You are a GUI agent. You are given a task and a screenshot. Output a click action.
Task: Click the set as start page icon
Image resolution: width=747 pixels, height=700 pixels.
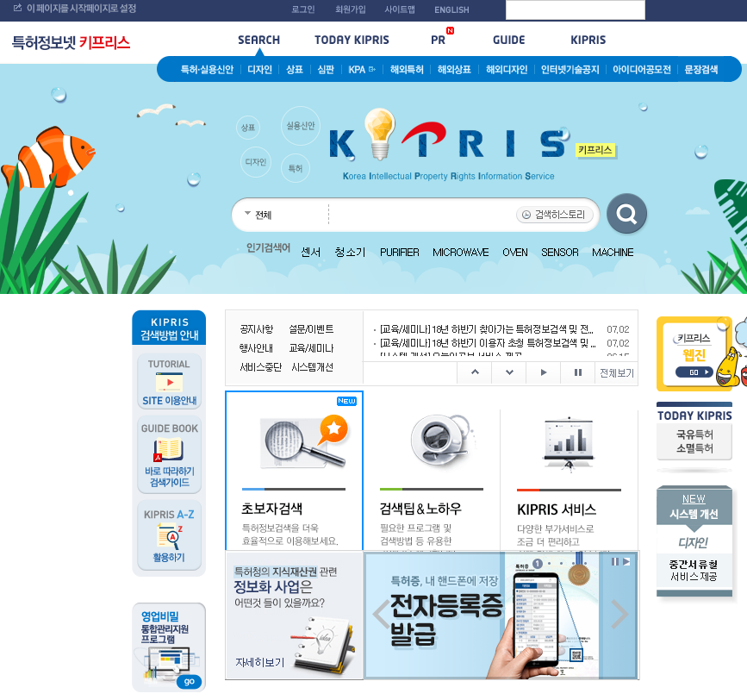coord(17,8)
